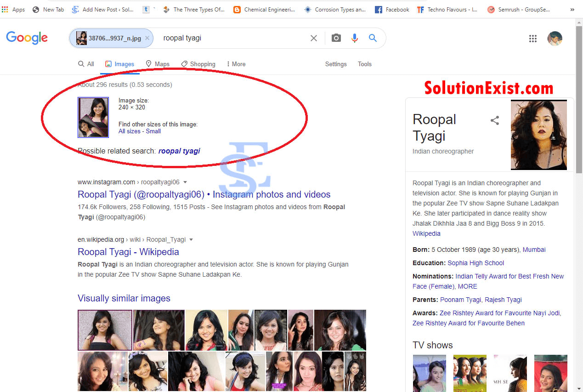The image size is (583, 392).
Task: Click the blue magnifier search icon
Action: tap(373, 38)
